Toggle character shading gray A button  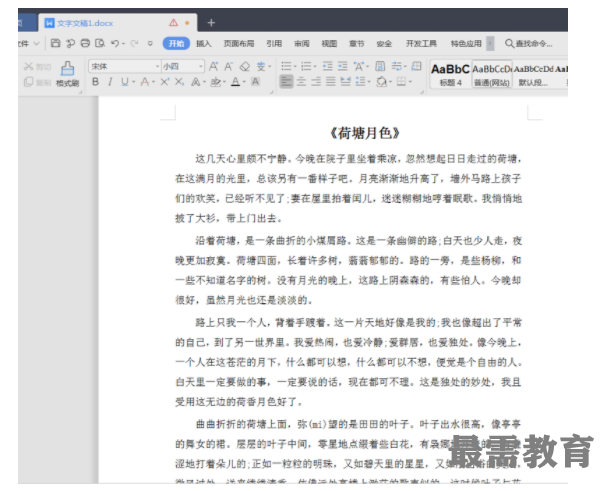[x=255, y=82]
